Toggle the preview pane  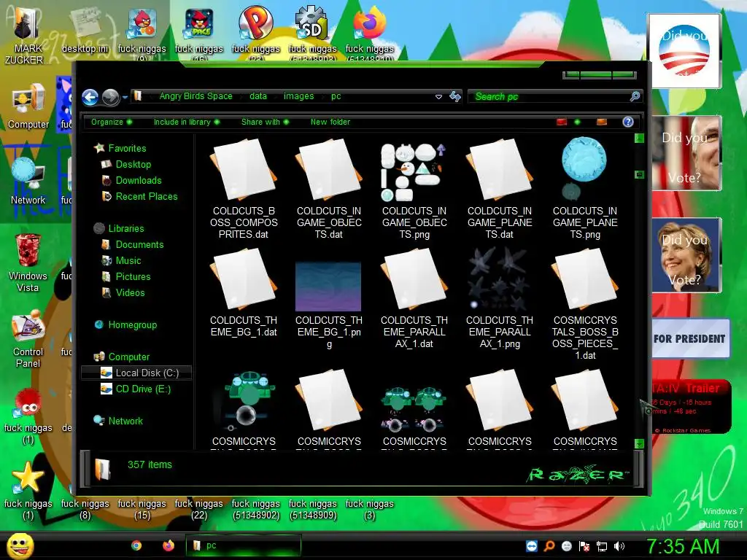tap(602, 122)
